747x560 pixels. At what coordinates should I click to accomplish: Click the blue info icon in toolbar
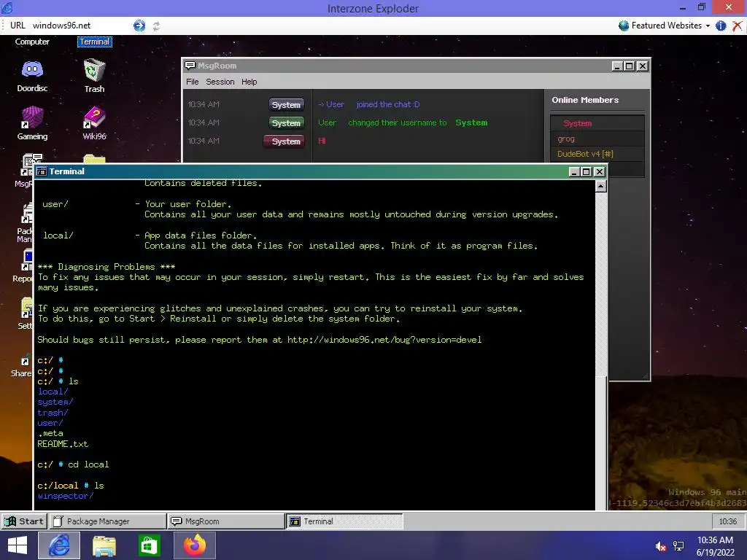pyautogui.click(x=721, y=26)
